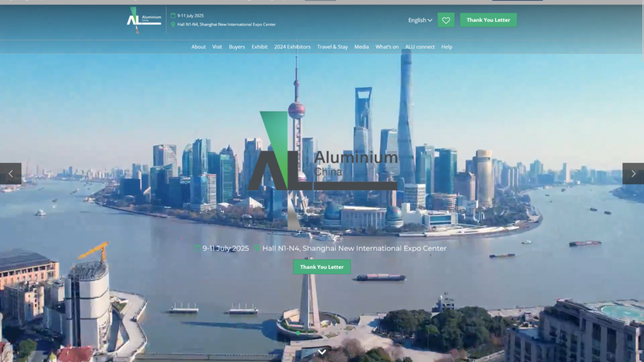Viewport: 644px width, 362px height.
Task: Go to previous slide with left arrow
Action: coord(11,173)
